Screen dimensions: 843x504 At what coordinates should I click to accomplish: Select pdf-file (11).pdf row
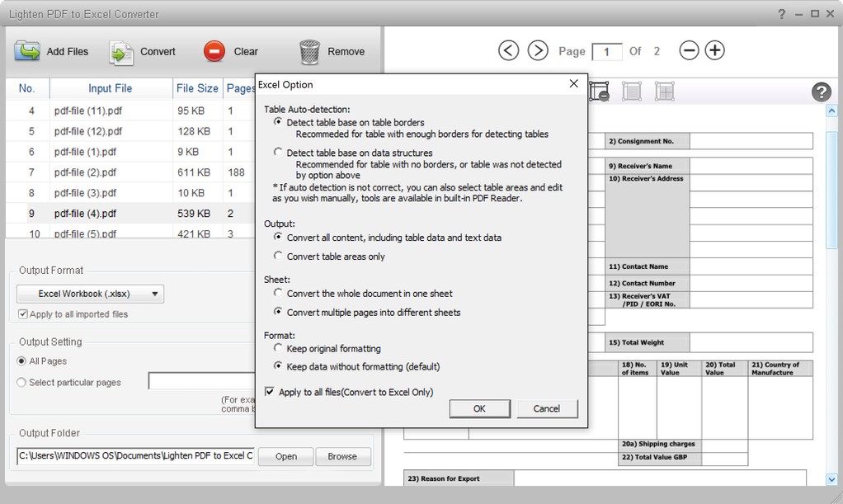coord(130,111)
